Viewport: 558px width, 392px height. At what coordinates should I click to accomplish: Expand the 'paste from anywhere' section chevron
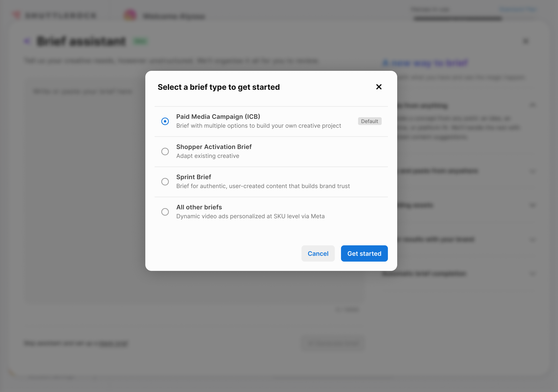click(532, 171)
